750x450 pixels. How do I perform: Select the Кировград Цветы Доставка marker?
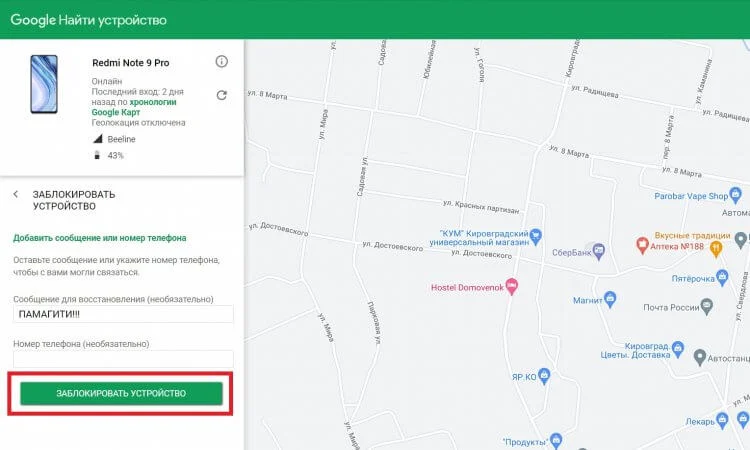[x=677, y=349]
